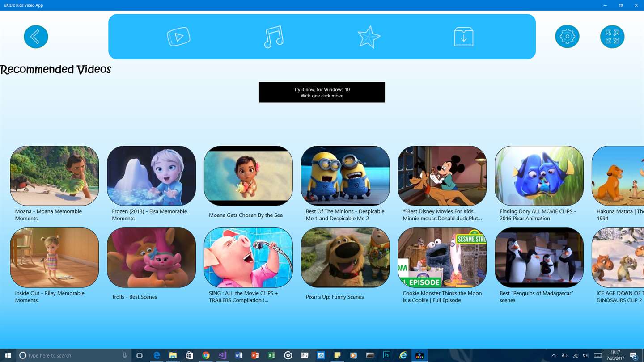Play the Ice Age Dawn of Dinosaurs thumbnail

pos(618,257)
